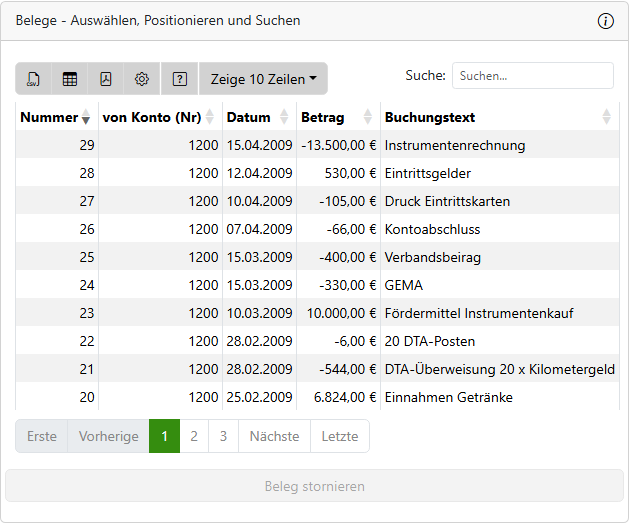Click the question mark help icon

tap(180, 79)
